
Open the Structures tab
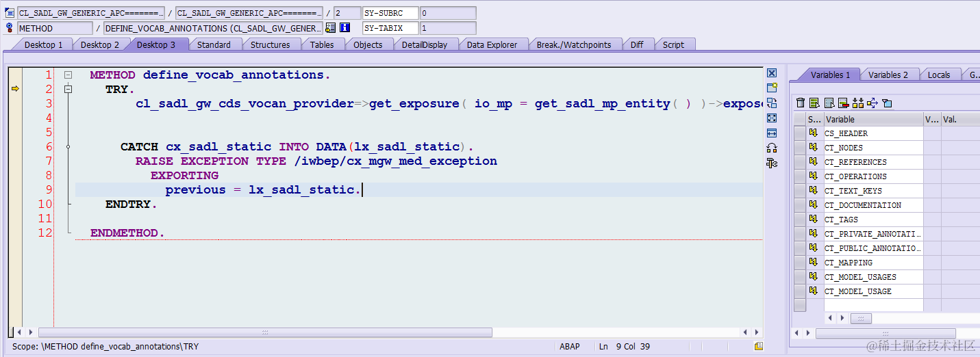(x=270, y=44)
